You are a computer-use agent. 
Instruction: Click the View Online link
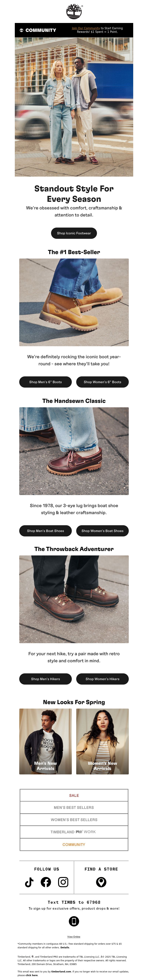tap(74, 937)
